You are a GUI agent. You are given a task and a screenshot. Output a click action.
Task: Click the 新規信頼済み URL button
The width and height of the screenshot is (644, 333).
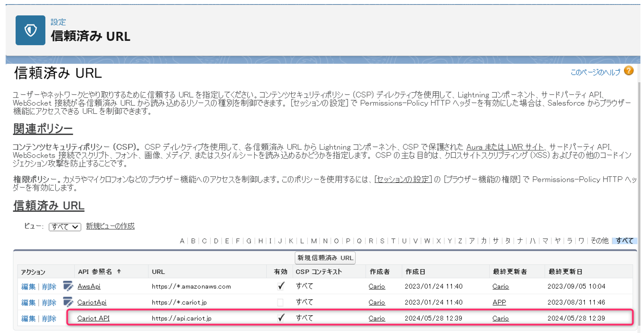(x=325, y=258)
